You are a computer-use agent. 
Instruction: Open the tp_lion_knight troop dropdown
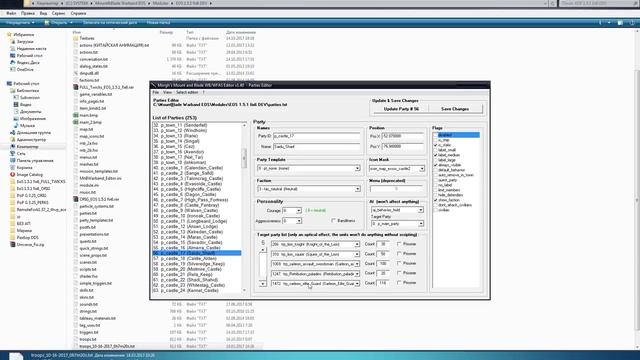click(357, 244)
